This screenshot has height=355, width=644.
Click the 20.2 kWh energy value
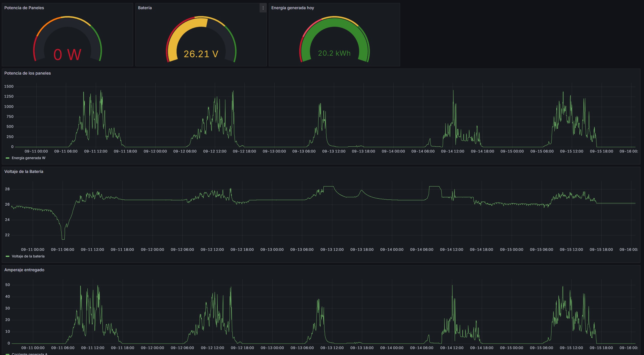click(x=334, y=53)
